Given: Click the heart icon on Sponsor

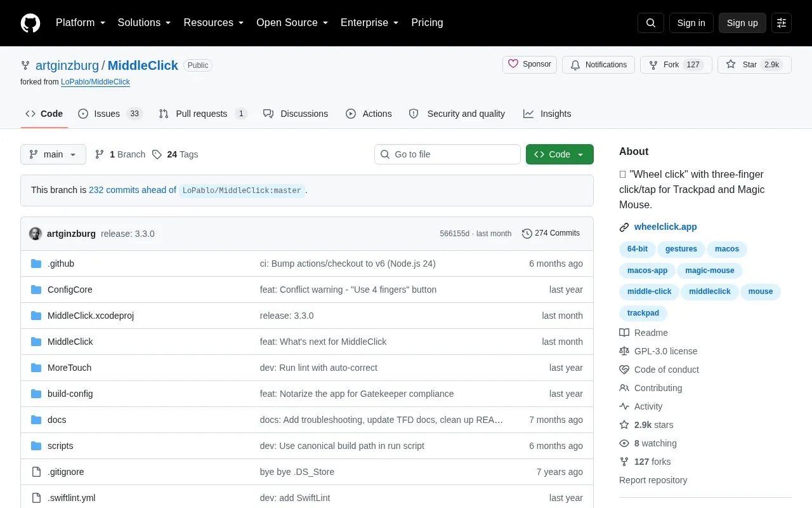Looking at the screenshot, I should [x=513, y=64].
